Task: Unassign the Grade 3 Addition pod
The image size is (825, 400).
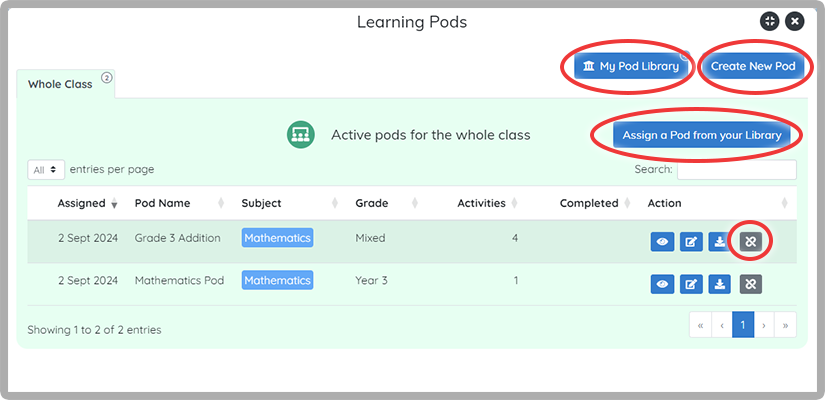Action: click(750, 241)
